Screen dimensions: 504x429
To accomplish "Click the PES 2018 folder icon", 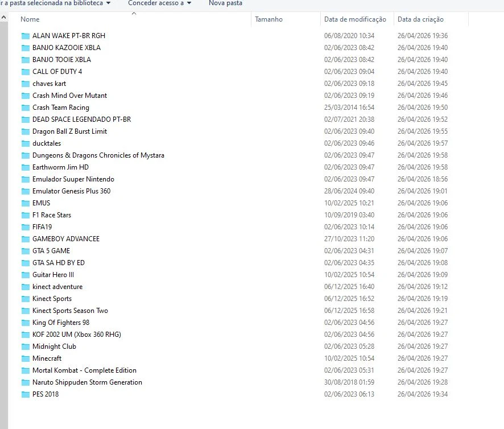I will 26,394.
